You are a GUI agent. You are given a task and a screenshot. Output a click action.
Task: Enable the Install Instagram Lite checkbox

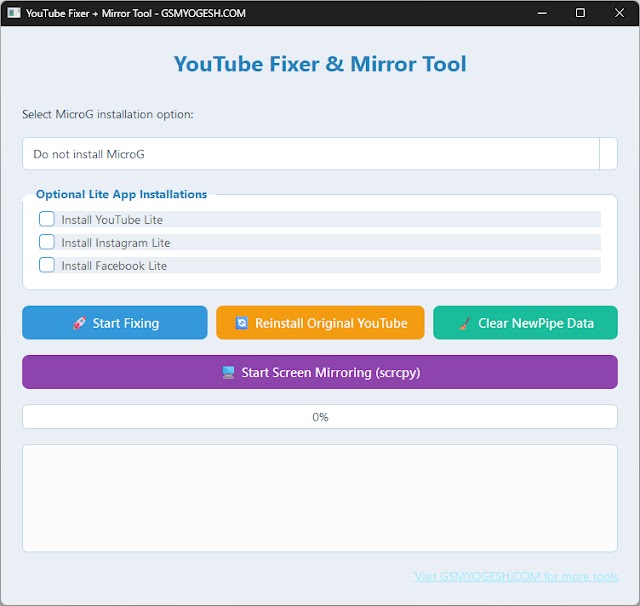coord(47,242)
